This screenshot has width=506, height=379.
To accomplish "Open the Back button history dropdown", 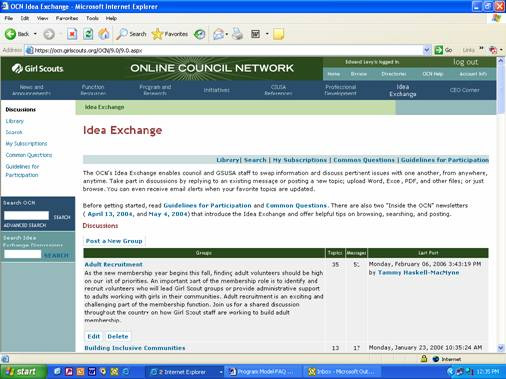I will pyautogui.click(x=35, y=34).
